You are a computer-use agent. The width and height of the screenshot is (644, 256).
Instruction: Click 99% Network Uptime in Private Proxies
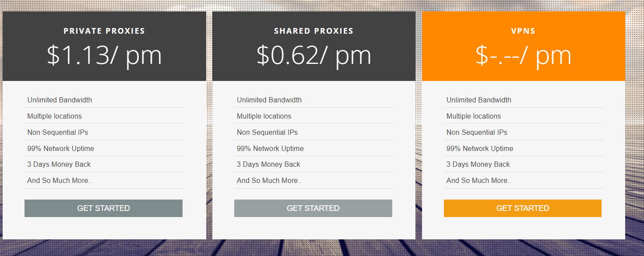[x=60, y=148]
